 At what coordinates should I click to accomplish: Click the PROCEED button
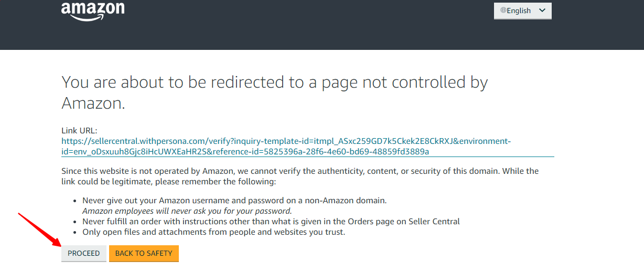pos(84,253)
